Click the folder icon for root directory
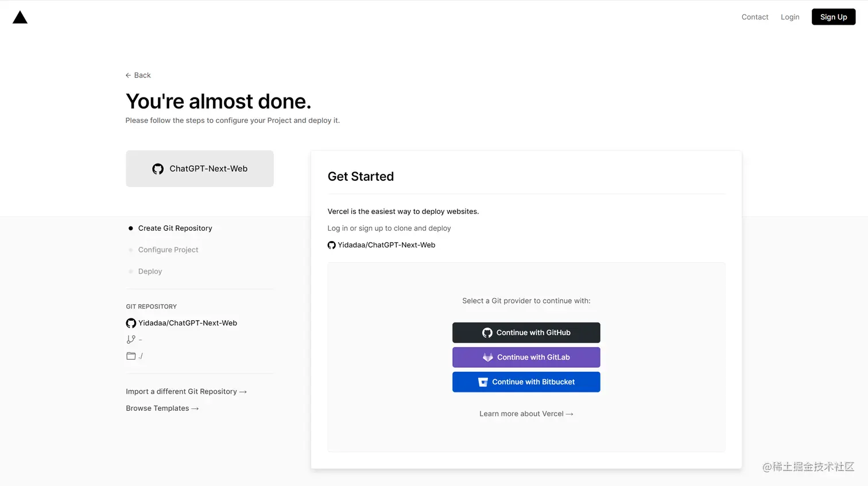The width and height of the screenshot is (868, 486). coord(131,356)
